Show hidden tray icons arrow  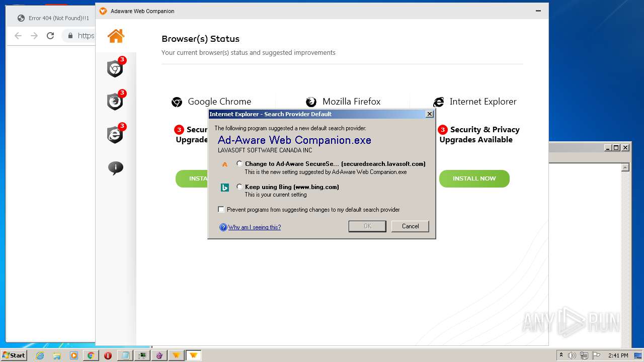click(561, 355)
